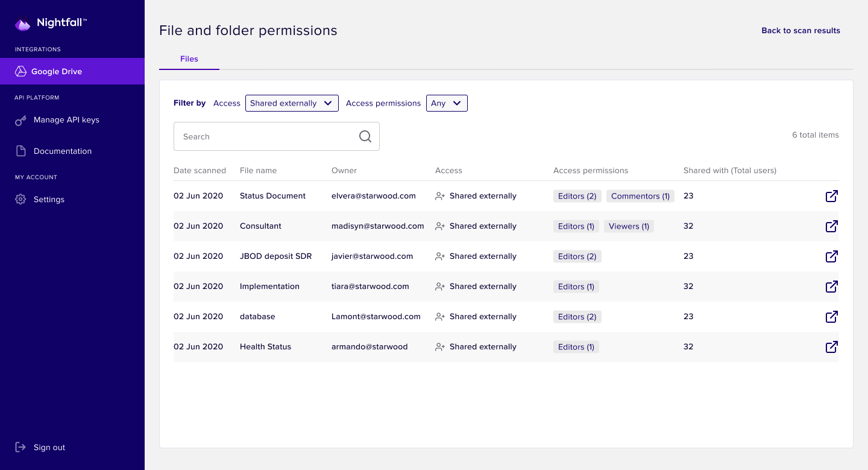Click the Viewers (1) permission badge

click(629, 226)
